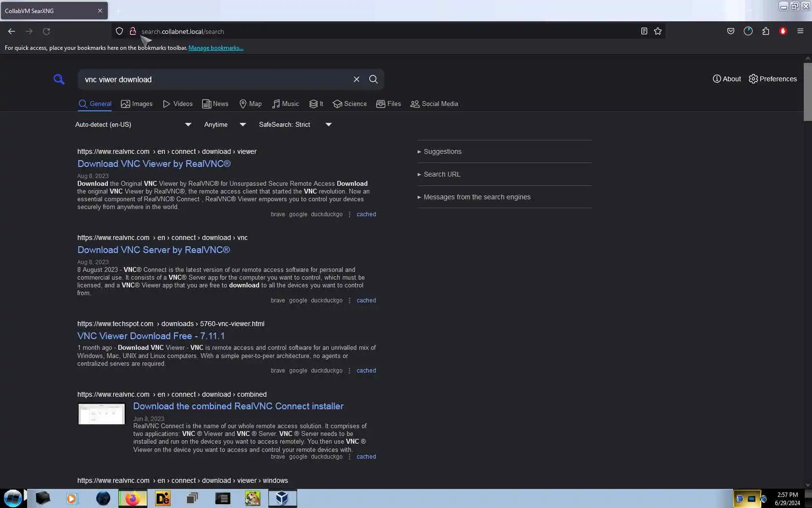
Task: Switch to the News tab
Action: point(215,104)
